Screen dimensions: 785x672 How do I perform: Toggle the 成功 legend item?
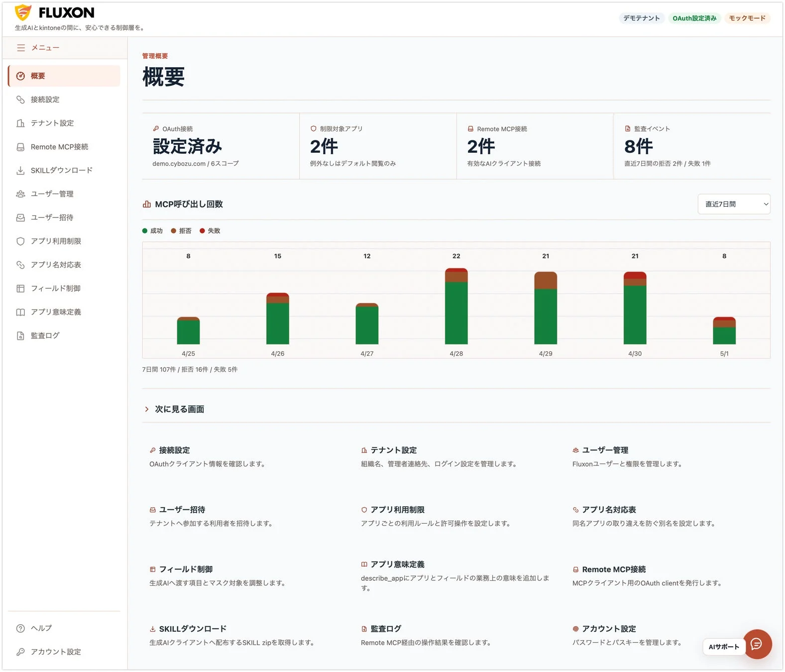[153, 231]
